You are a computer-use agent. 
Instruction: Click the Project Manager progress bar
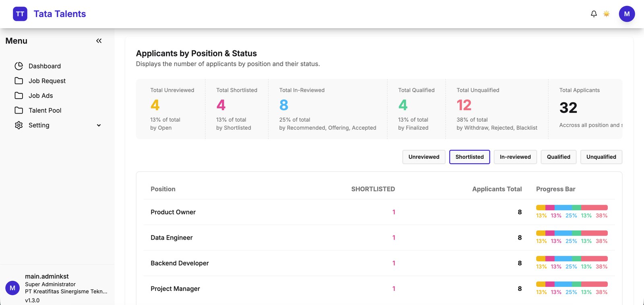pyautogui.click(x=572, y=284)
